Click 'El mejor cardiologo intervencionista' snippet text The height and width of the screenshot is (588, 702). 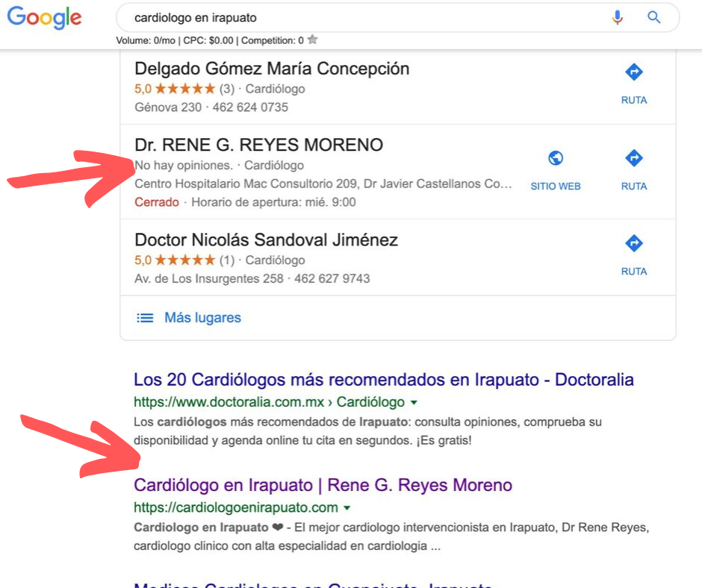[x=391, y=537]
